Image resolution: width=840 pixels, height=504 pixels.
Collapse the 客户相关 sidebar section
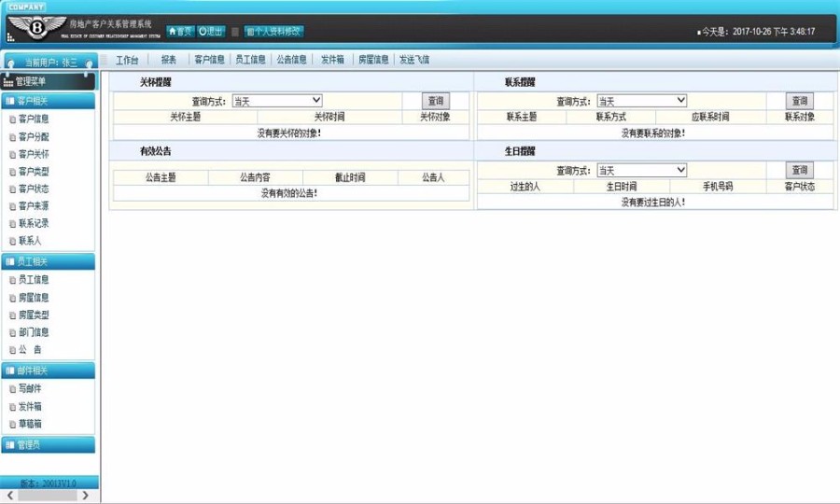pos(49,101)
